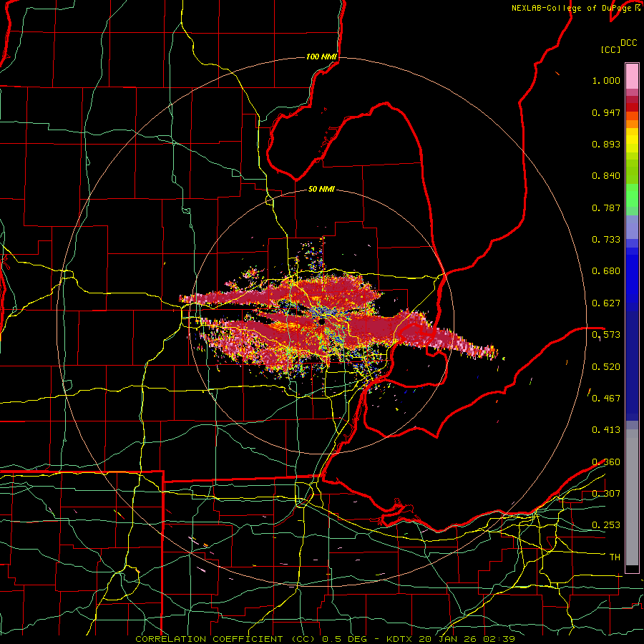Viewport: 644px width, 644px height.
Task: Select the 0.520 scale value
Action: coord(606,367)
